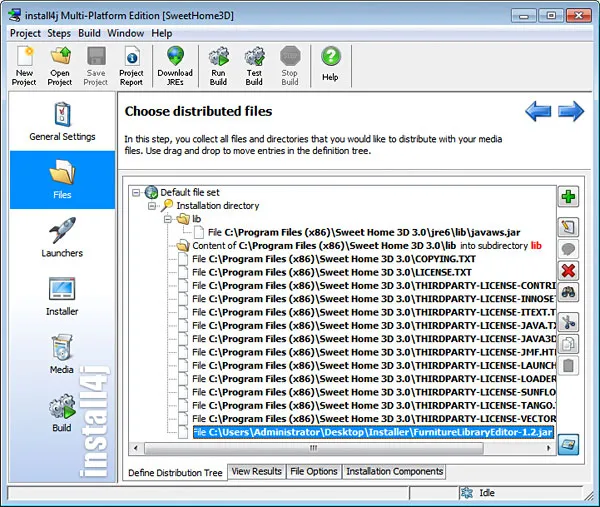This screenshot has width=600, height=507.
Task: Click the blue icon below the file tree buttons
Action: point(568,445)
